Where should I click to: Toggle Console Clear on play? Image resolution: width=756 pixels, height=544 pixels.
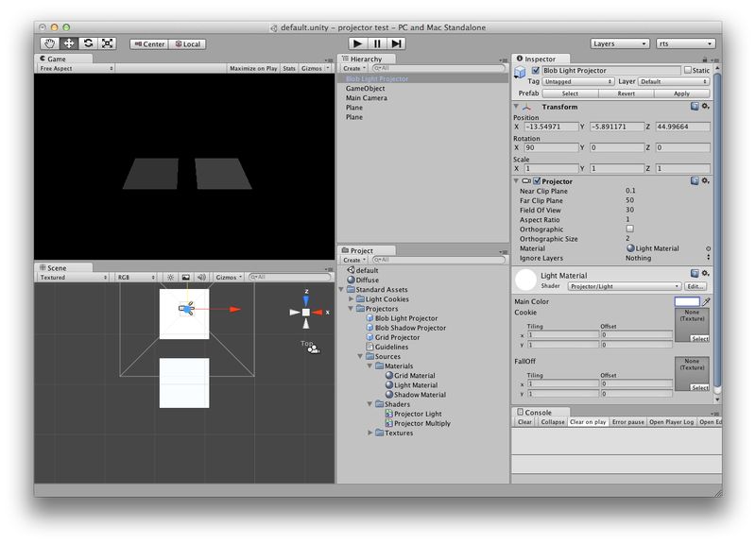coord(588,422)
